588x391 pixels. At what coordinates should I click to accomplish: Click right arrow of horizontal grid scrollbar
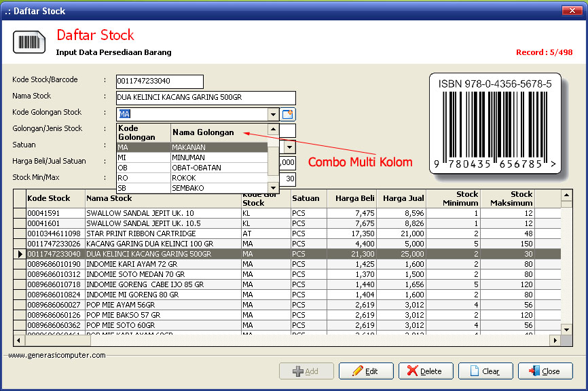click(x=555, y=340)
